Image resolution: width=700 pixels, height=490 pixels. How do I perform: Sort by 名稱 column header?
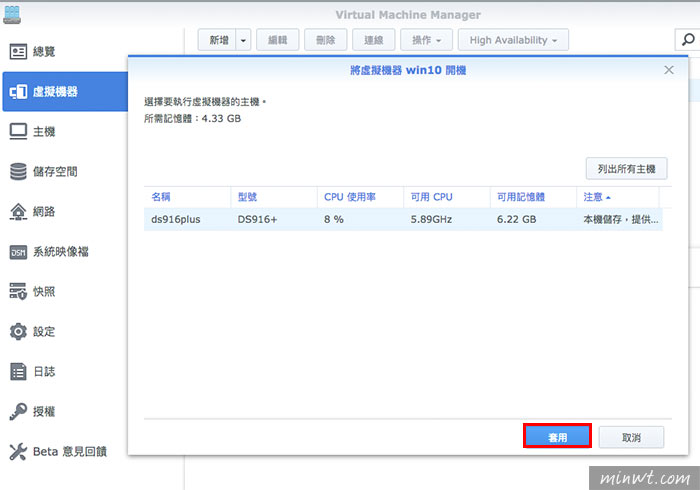(187, 197)
